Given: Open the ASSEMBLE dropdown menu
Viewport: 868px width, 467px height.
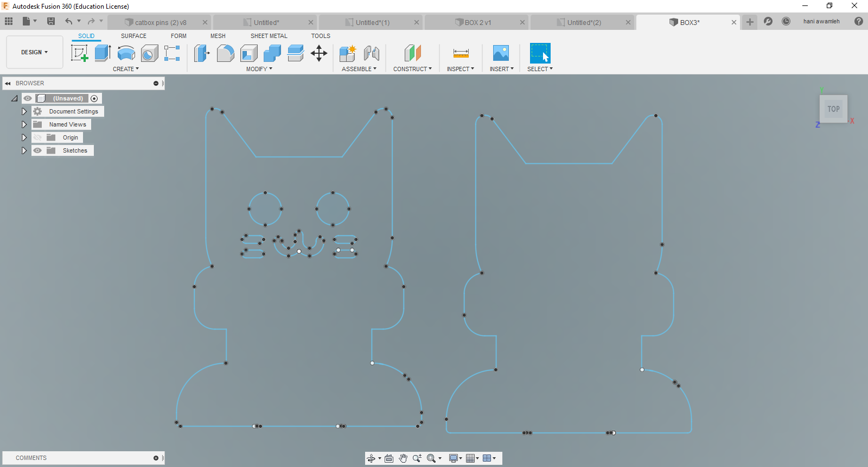Looking at the screenshot, I should coord(359,69).
